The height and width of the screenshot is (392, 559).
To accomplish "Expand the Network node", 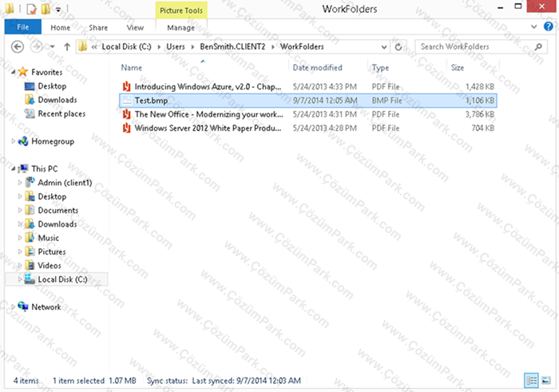I will click(x=14, y=307).
